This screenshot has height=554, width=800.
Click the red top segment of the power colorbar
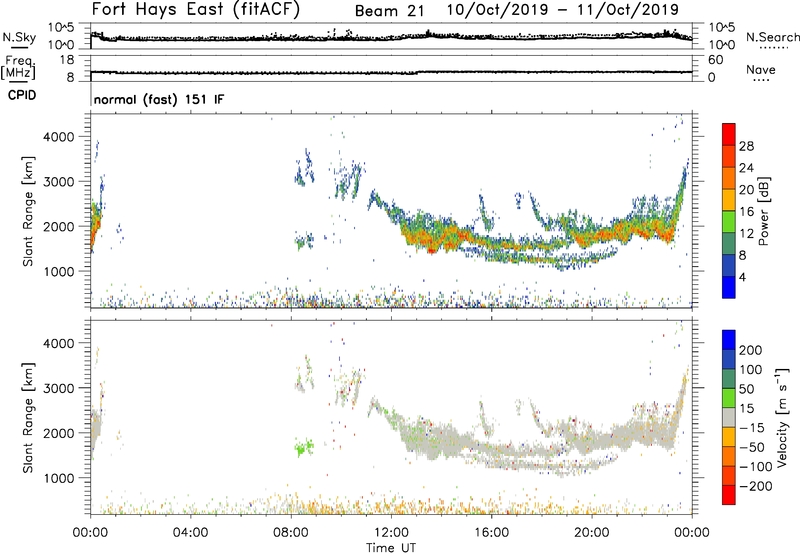coord(729,135)
